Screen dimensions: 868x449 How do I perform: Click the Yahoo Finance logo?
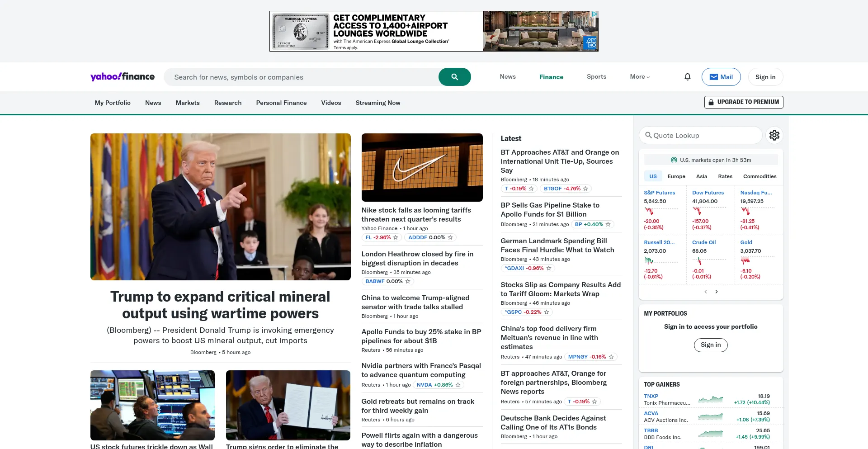[123, 76]
